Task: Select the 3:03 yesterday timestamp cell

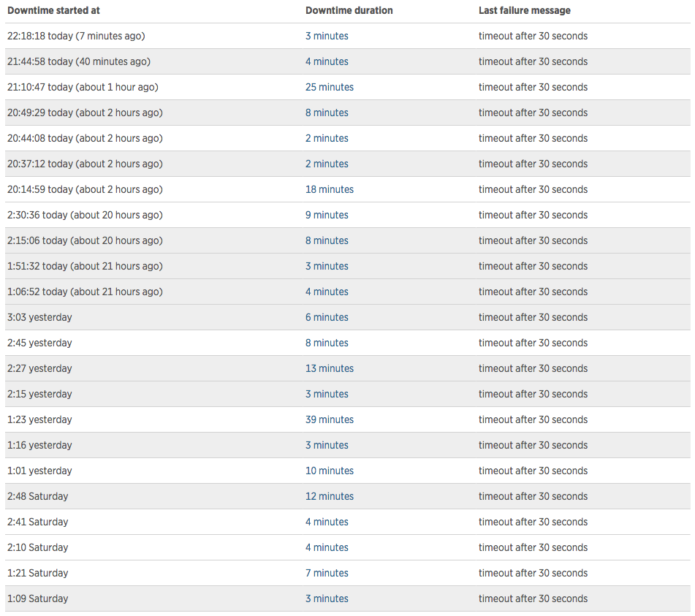Action: (39, 317)
